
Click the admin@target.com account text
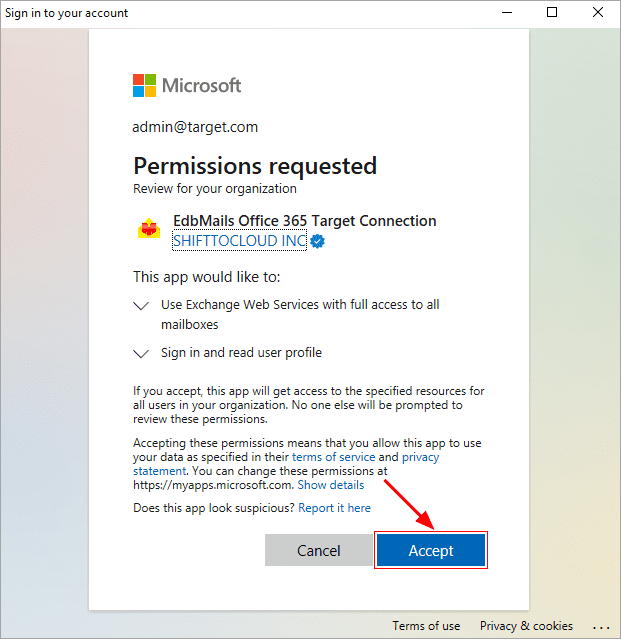195,127
